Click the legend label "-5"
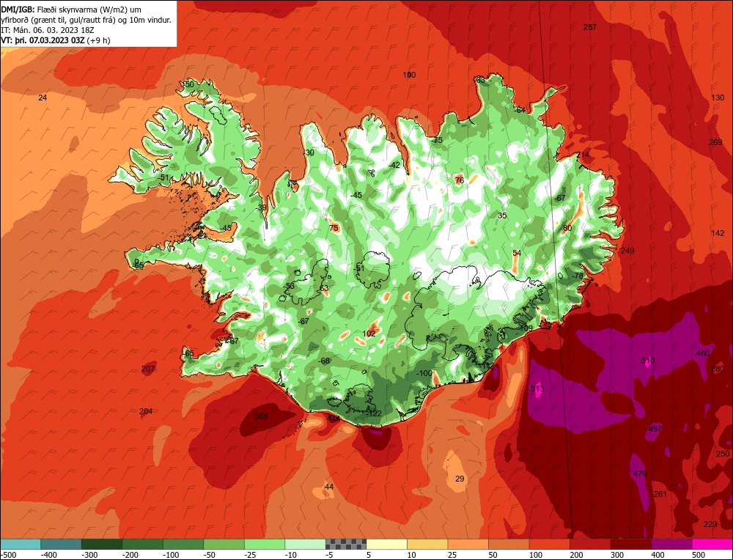 [x=330, y=555]
